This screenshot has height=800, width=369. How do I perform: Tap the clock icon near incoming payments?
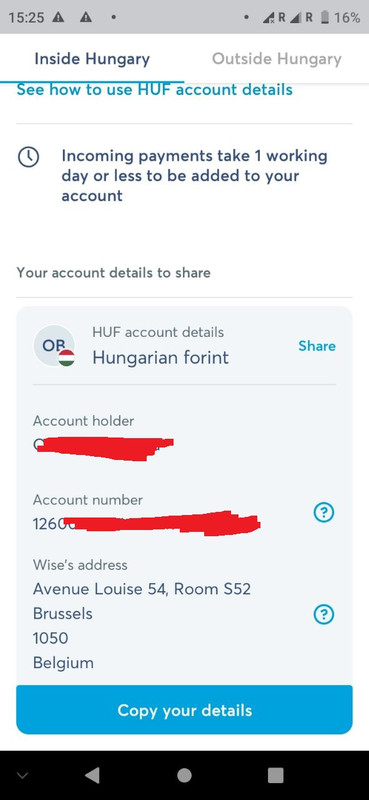click(x=29, y=157)
